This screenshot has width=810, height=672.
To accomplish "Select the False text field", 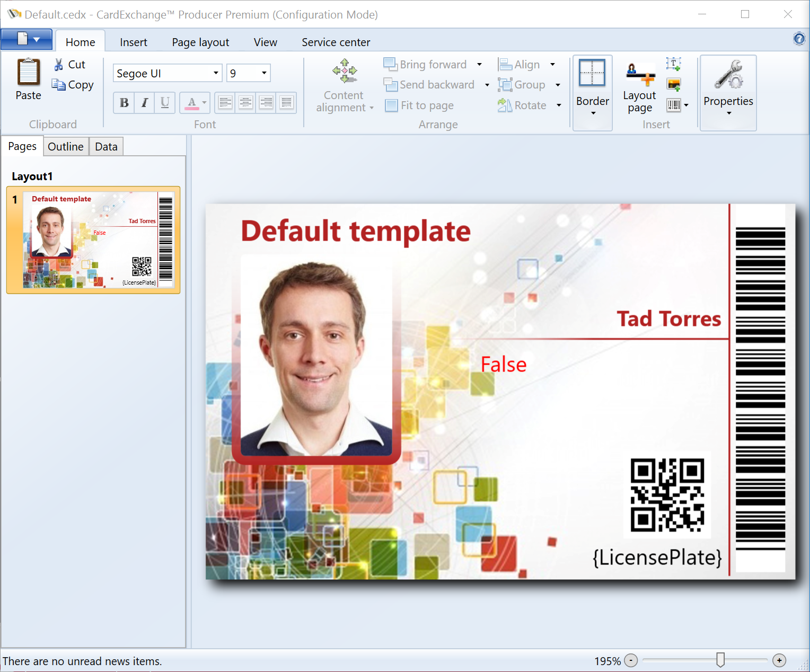I will (504, 365).
